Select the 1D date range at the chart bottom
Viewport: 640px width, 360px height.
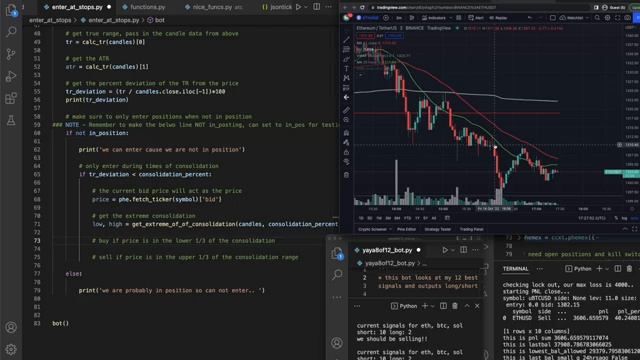pyautogui.click(x=361, y=218)
